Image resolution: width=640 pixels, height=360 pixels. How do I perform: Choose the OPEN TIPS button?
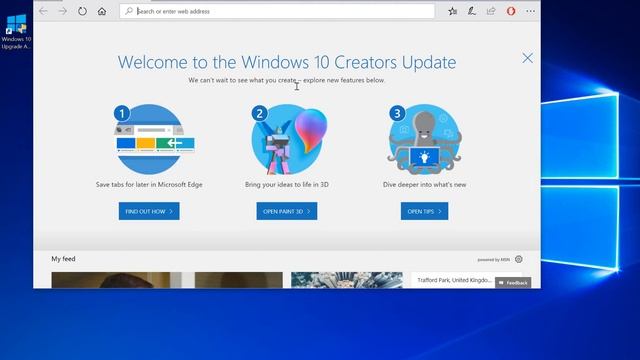(x=424, y=211)
